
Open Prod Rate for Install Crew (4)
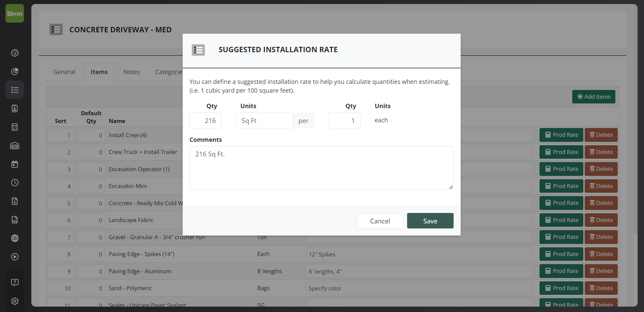[x=561, y=135]
